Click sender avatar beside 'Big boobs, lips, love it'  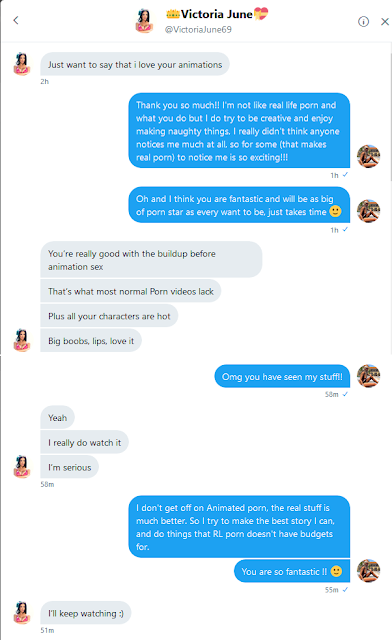point(22,340)
